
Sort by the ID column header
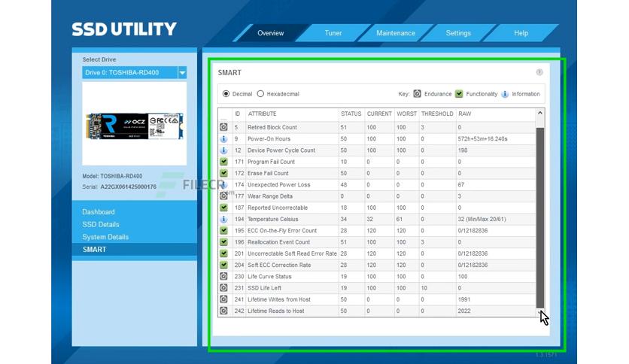point(238,114)
